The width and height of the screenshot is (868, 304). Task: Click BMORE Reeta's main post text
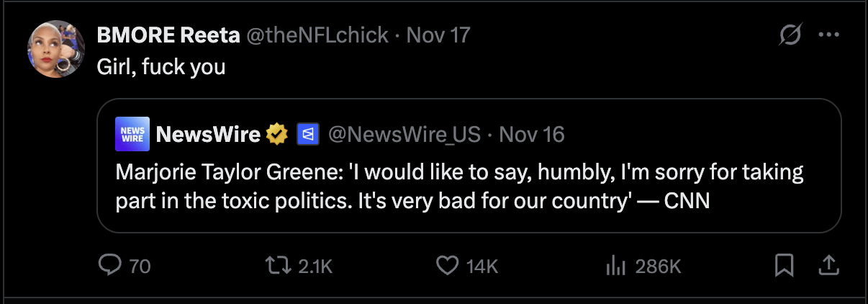161,67
